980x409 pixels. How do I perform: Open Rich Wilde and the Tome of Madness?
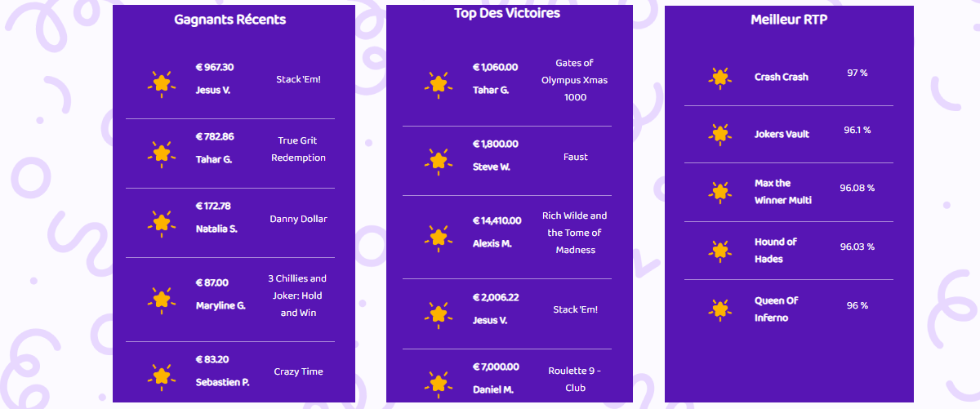tap(575, 233)
